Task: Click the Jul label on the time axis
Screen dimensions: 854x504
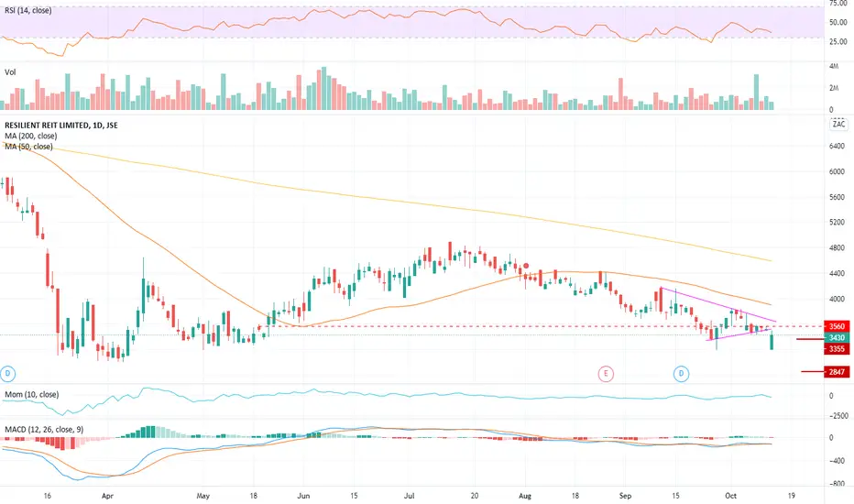Action: [x=409, y=496]
